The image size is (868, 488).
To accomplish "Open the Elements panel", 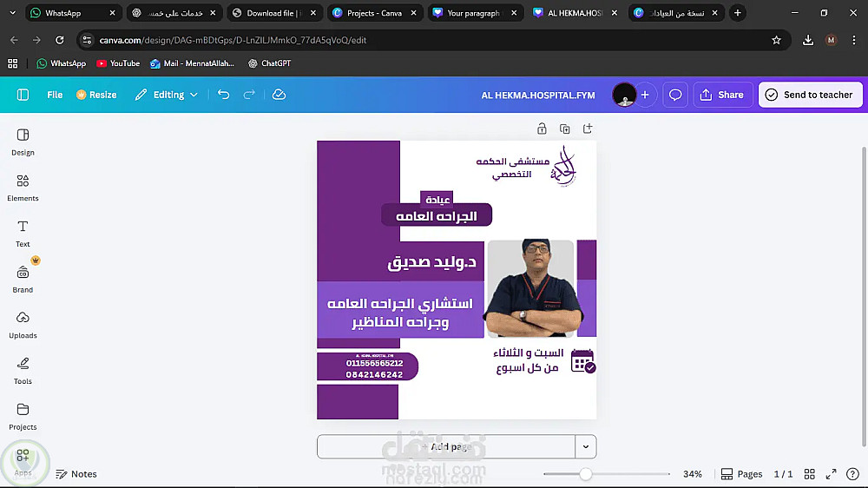I will point(23,188).
